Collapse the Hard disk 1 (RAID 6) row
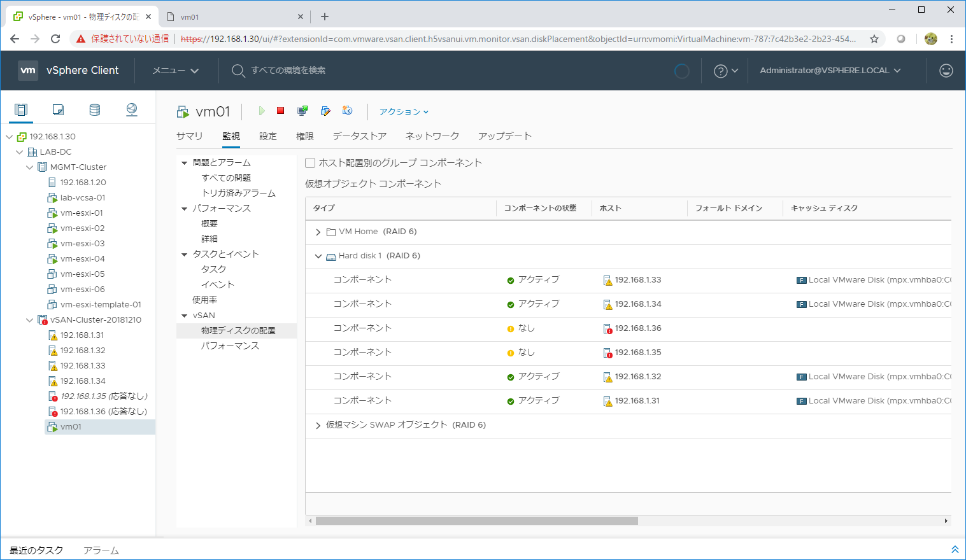This screenshot has width=966, height=560. tap(318, 256)
